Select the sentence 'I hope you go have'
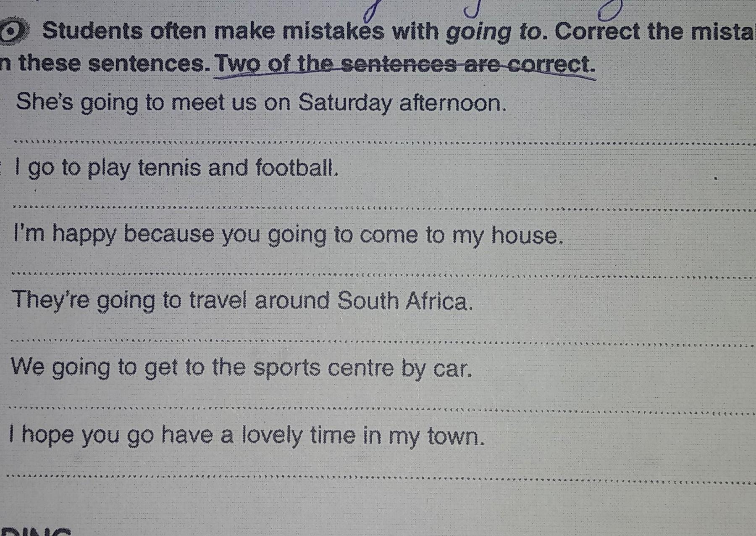 247,435
